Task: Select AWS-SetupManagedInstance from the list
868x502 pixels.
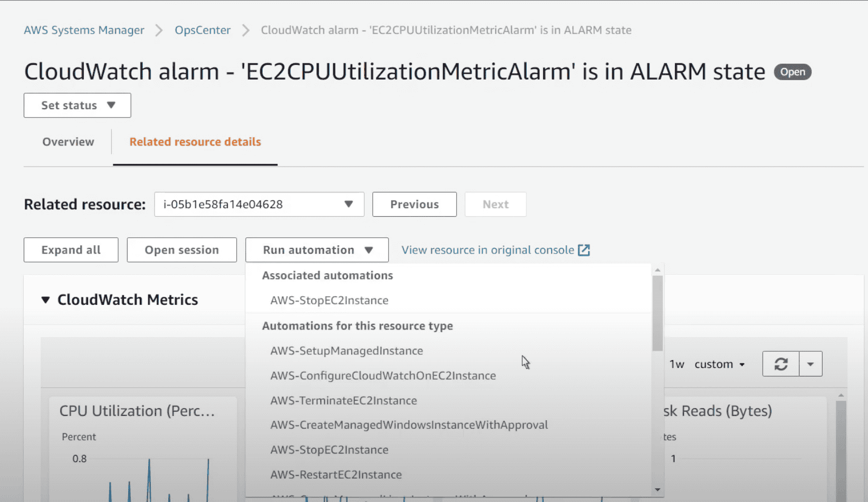Action: [346, 351]
